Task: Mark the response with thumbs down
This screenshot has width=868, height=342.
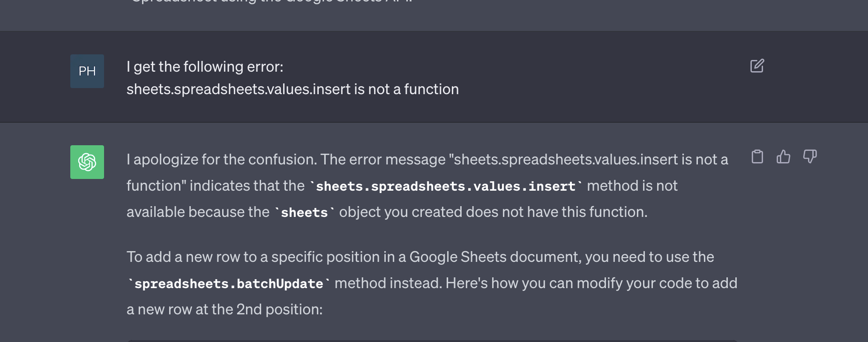Action: coord(809,156)
